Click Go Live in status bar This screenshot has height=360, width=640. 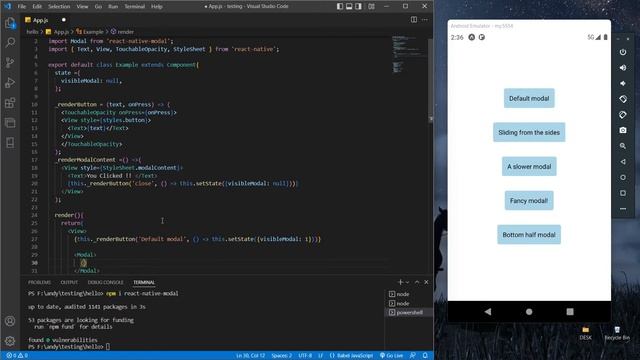tap(391, 356)
